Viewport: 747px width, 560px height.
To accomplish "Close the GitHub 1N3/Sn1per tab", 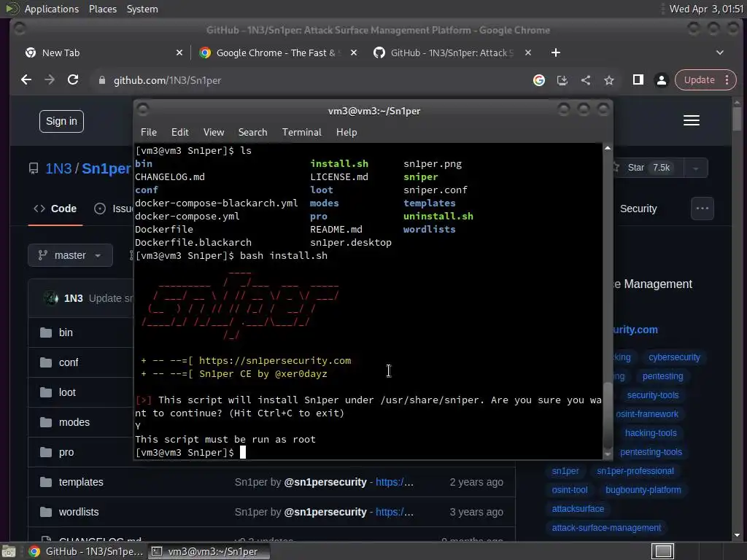I will (x=528, y=52).
